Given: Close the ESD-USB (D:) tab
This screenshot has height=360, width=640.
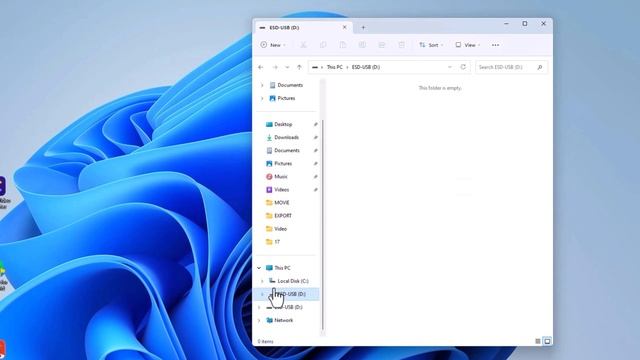Looking at the screenshot, I should click(x=344, y=27).
